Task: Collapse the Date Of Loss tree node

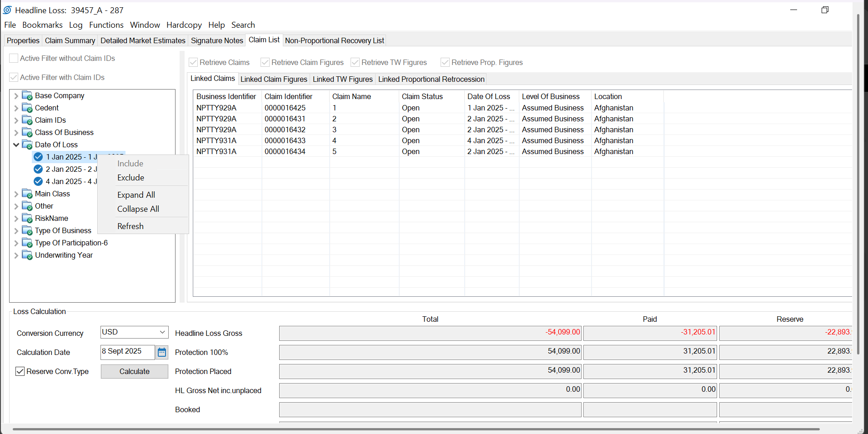Action: pos(16,145)
